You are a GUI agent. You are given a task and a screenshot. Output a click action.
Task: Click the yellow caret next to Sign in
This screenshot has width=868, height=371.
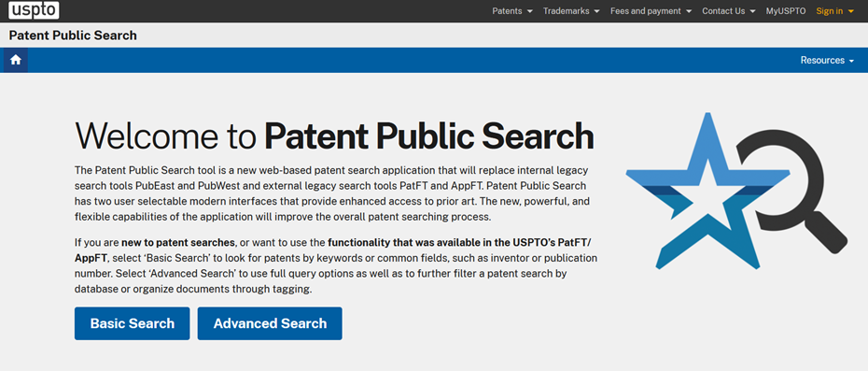point(851,11)
